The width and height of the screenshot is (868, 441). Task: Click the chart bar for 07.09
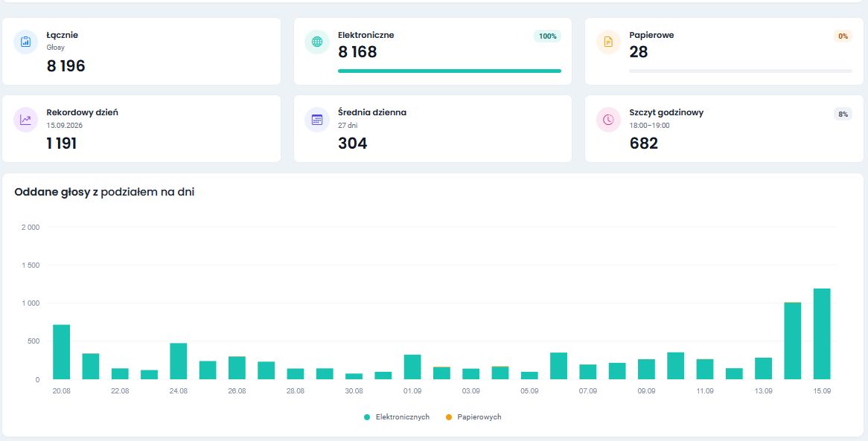588,372
